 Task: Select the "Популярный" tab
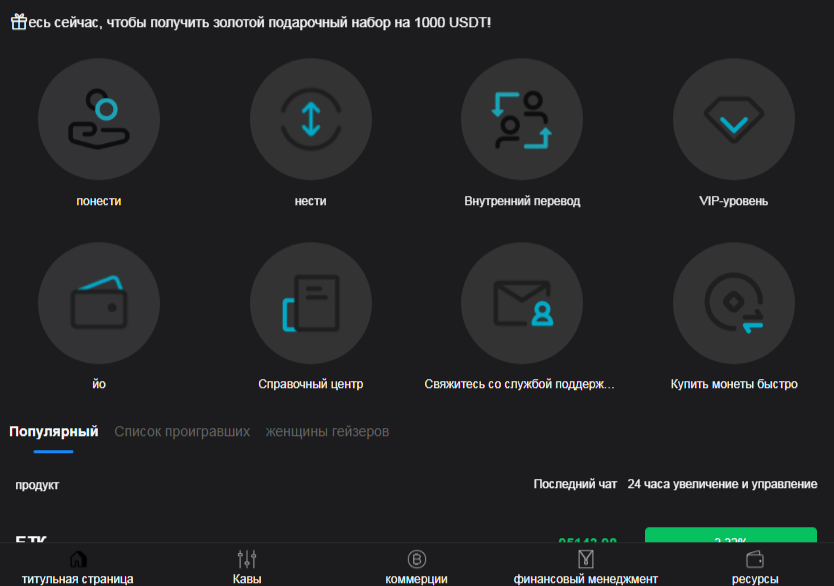53,431
